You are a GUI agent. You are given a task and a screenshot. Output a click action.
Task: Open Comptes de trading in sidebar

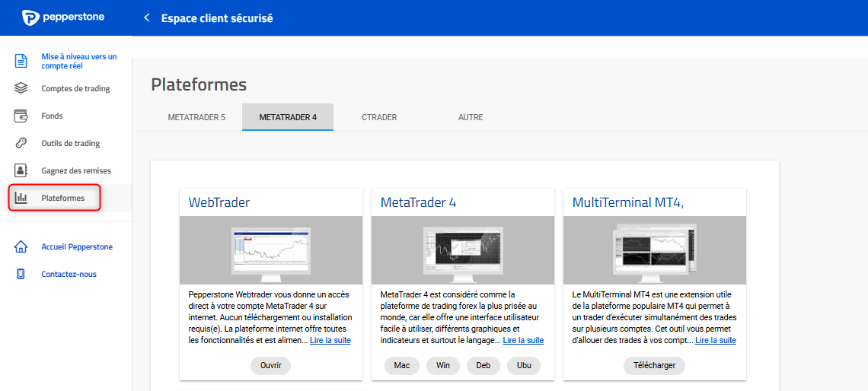(x=75, y=88)
